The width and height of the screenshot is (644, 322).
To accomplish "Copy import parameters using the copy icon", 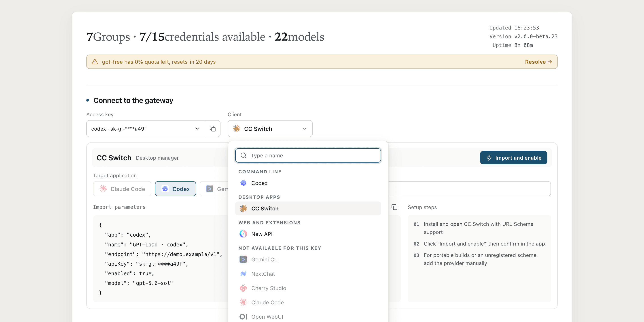I will coord(394,207).
